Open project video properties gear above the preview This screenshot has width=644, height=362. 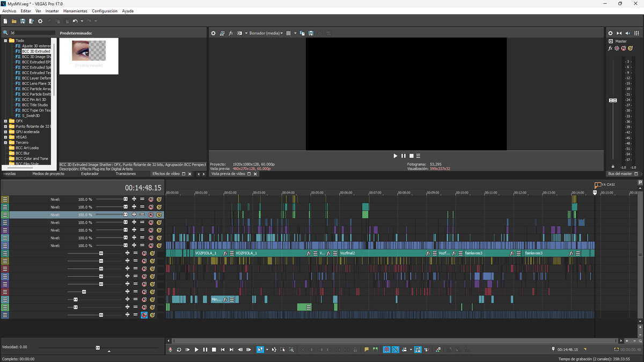tap(213, 33)
